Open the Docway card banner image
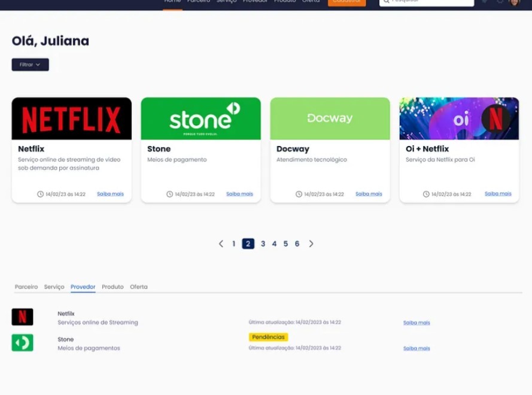 click(330, 118)
